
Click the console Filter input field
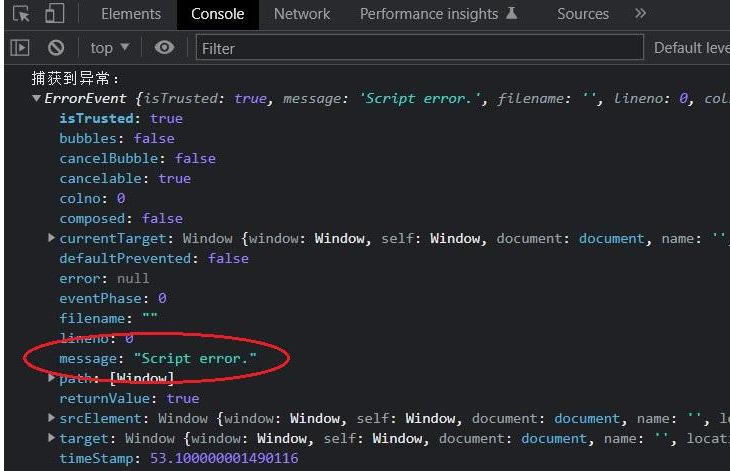[x=418, y=47]
